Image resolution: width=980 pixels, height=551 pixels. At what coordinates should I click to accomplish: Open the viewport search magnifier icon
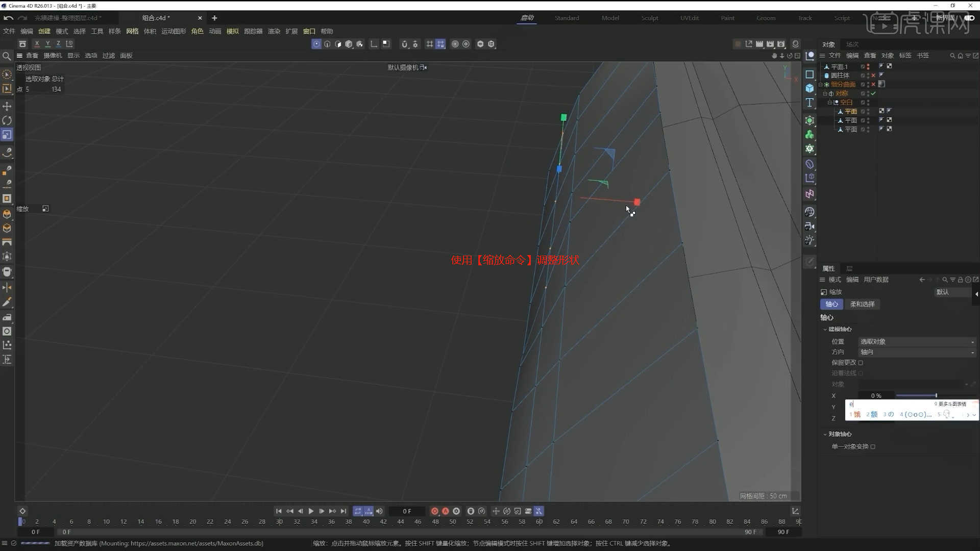[x=7, y=56]
